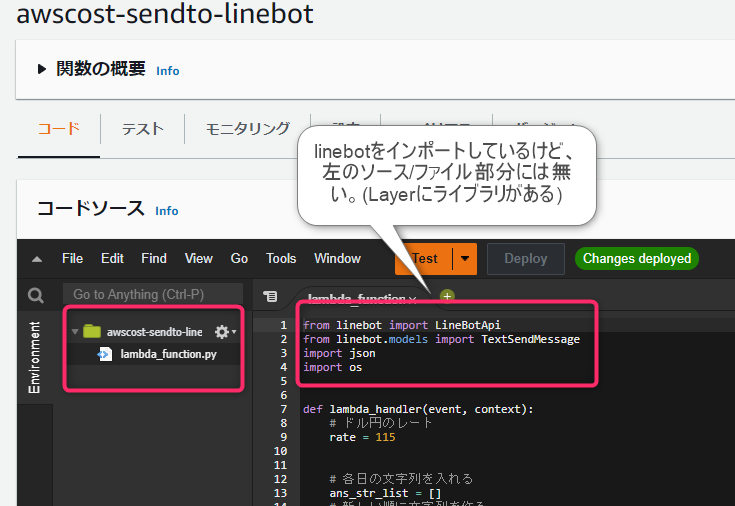Image resolution: width=735 pixels, height=506 pixels.
Task: Click line number 1 in the gutter
Action: tap(284, 325)
